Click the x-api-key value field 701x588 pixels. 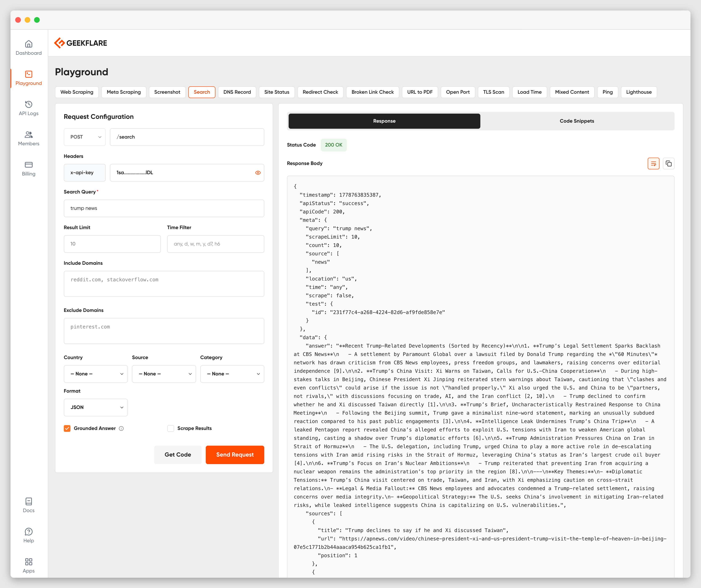187,173
